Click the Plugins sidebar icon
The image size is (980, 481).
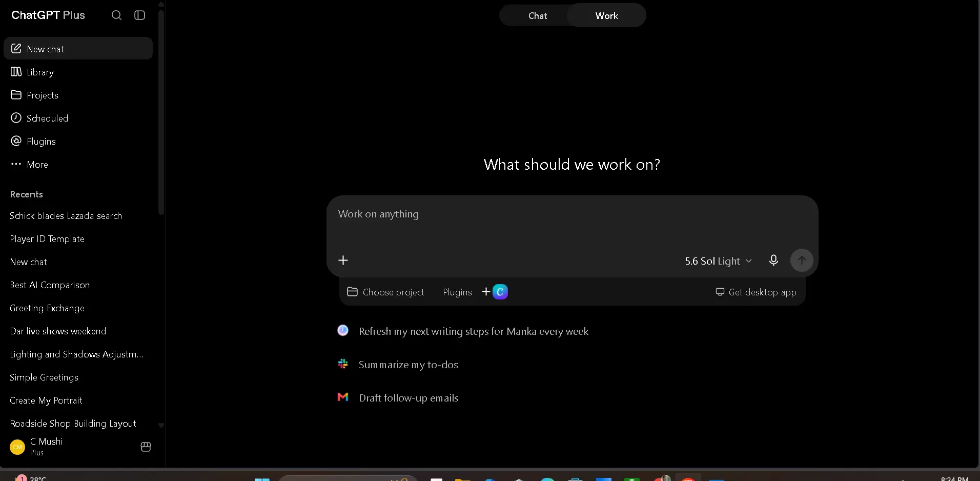coord(16,141)
